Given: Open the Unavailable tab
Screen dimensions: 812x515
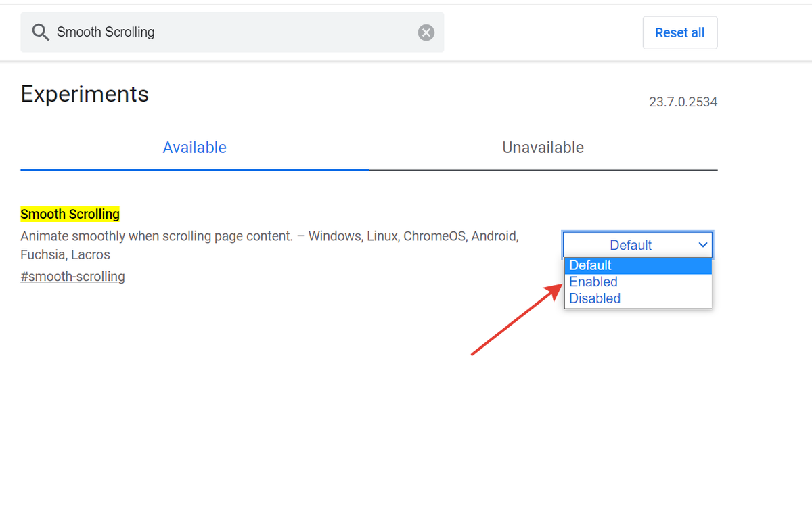Looking at the screenshot, I should [x=543, y=148].
